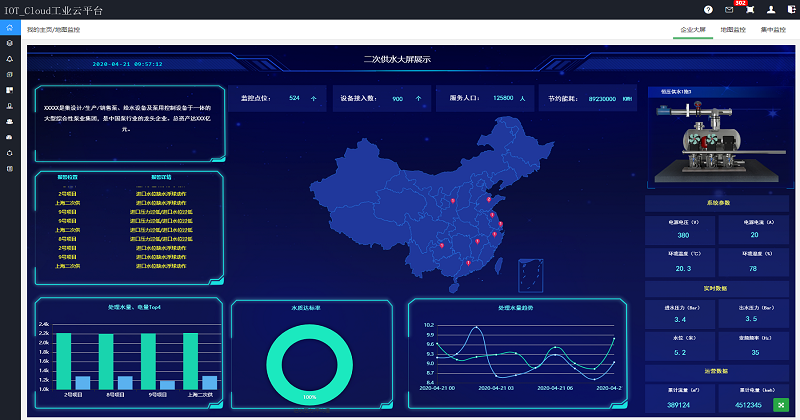Click the 系统参数 section header

tap(717, 203)
